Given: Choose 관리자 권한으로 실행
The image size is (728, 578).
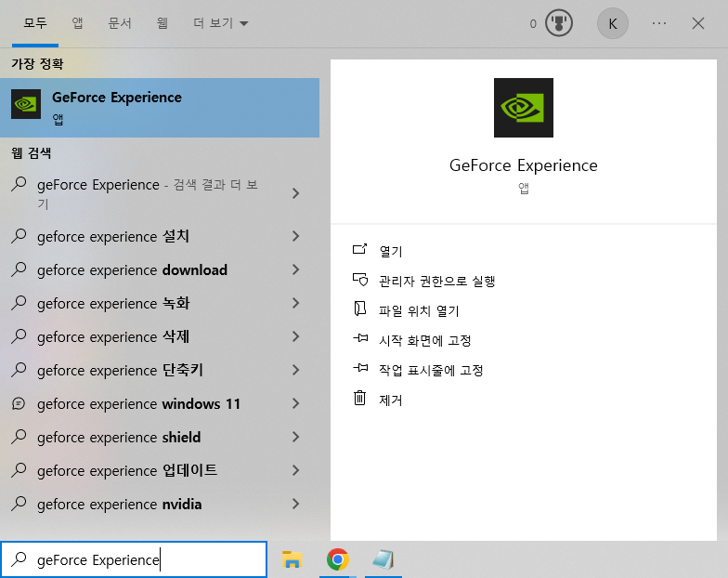Looking at the screenshot, I should click(x=436, y=281).
